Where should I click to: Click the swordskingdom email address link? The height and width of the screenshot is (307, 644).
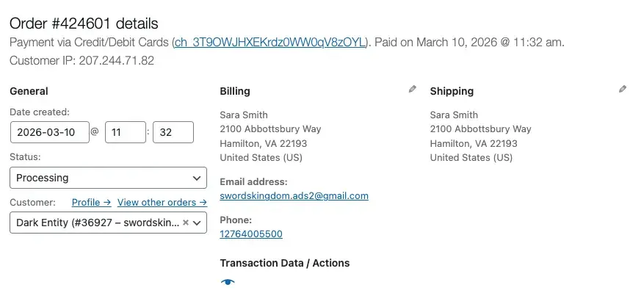coord(294,196)
